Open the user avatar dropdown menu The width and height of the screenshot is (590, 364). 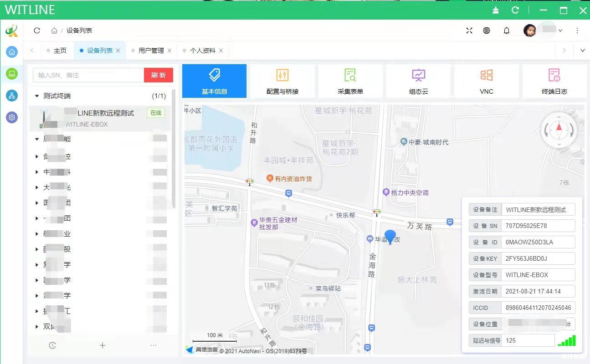click(543, 30)
